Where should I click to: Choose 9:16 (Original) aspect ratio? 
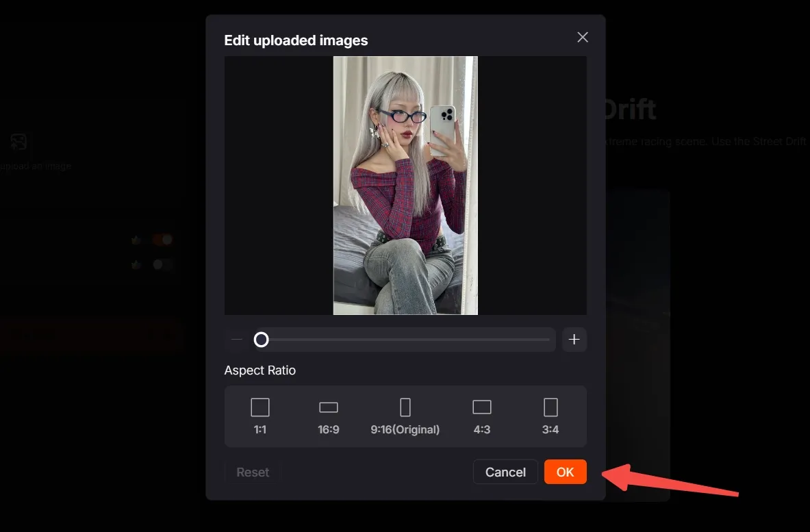[x=405, y=416]
